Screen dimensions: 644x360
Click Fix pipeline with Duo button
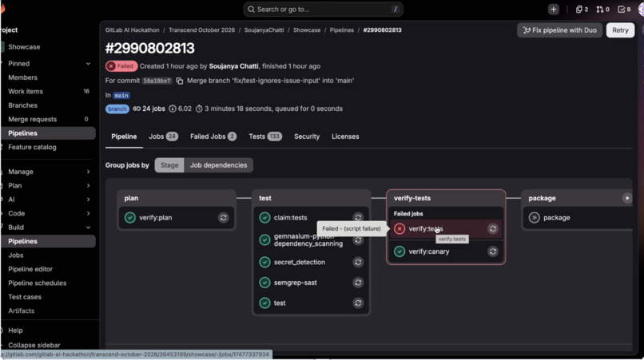560,30
